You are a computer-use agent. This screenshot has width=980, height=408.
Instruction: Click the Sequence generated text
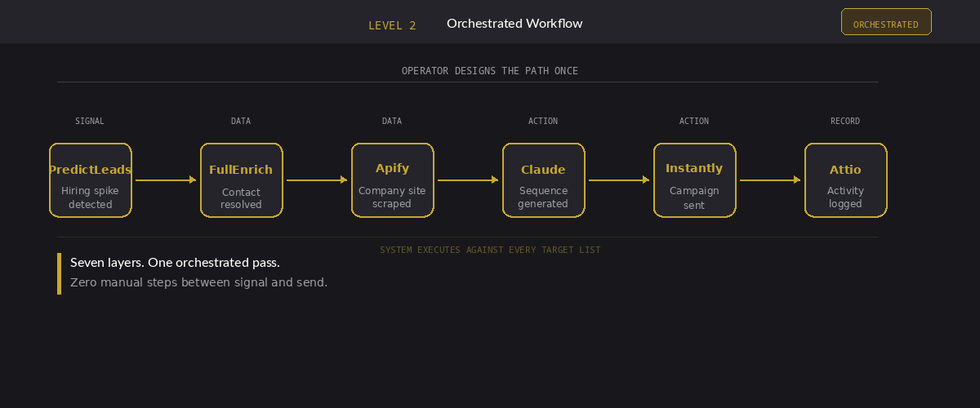point(543,197)
